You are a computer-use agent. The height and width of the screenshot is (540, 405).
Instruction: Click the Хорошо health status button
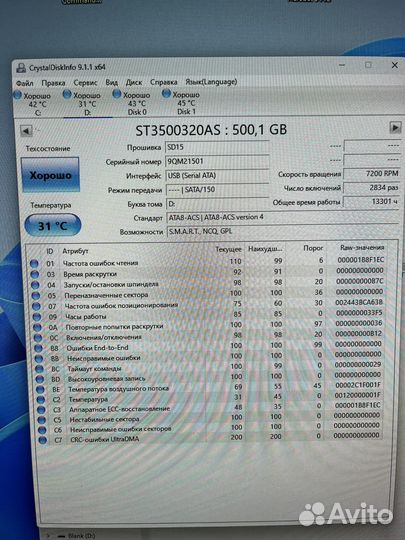51,175
